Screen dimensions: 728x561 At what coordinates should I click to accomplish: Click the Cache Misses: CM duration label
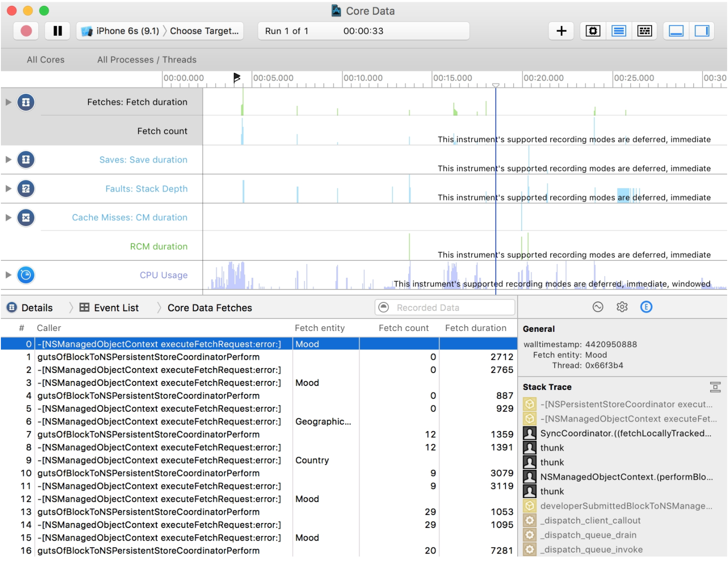(130, 218)
